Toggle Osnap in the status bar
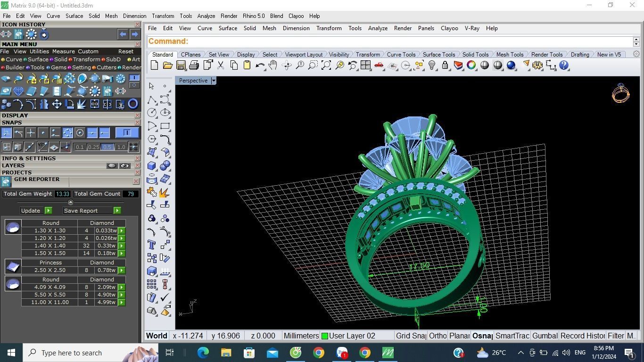This screenshot has width=644, height=362. point(482,336)
